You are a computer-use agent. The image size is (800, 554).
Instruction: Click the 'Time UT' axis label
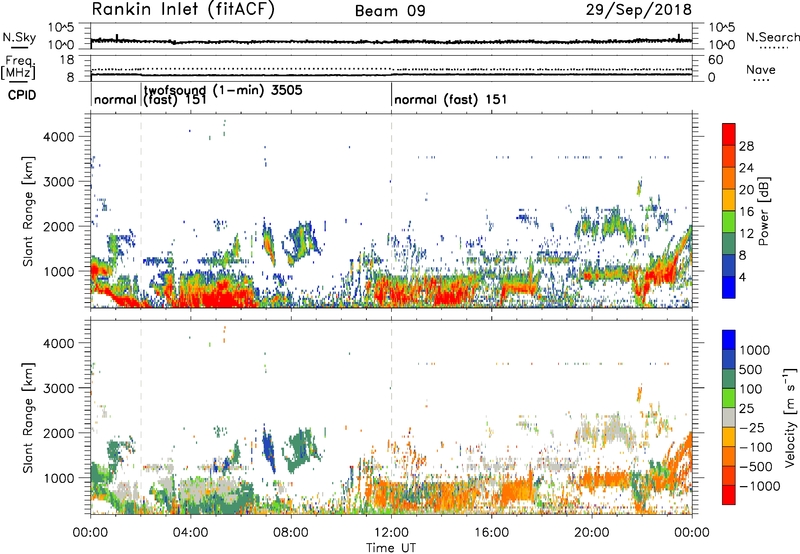tap(391, 547)
